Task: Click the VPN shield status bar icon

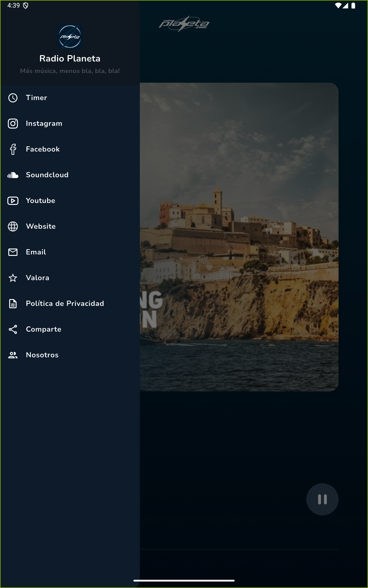Action: [x=26, y=5]
